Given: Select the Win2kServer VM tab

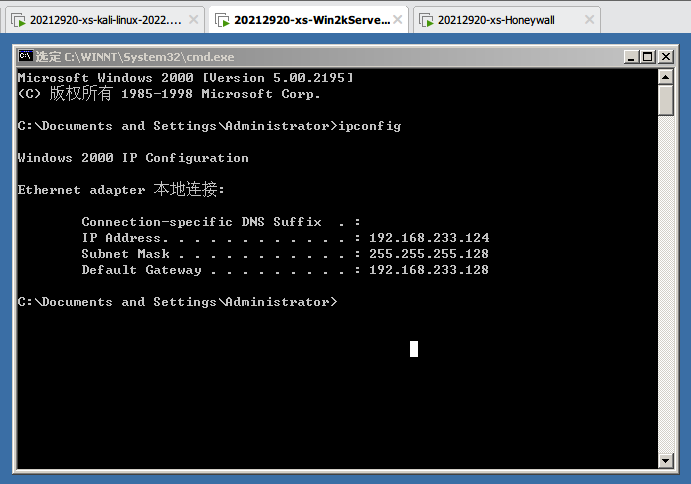Looking at the screenshot, I should click(x=308, y=20).
